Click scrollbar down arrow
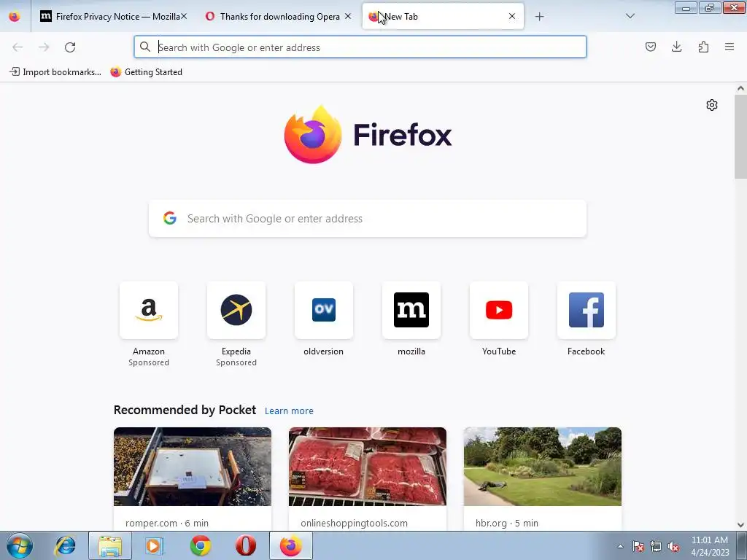This screenshot has width=747, height=560. 740,525
